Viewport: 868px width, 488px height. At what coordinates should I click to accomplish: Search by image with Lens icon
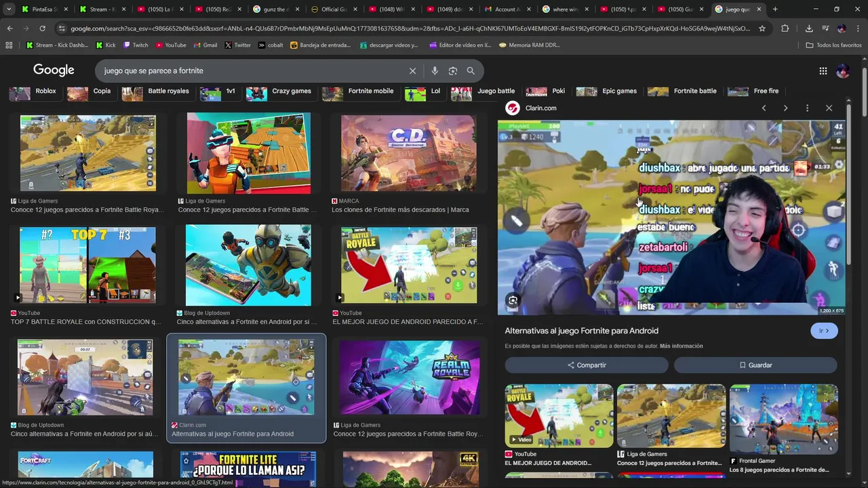tap(453, 70)
